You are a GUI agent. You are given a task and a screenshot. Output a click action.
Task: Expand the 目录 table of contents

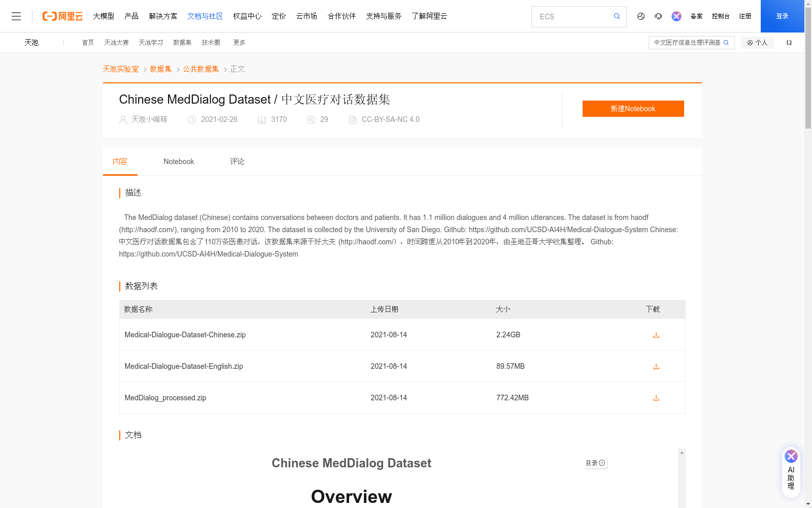[x=595, y=463]
